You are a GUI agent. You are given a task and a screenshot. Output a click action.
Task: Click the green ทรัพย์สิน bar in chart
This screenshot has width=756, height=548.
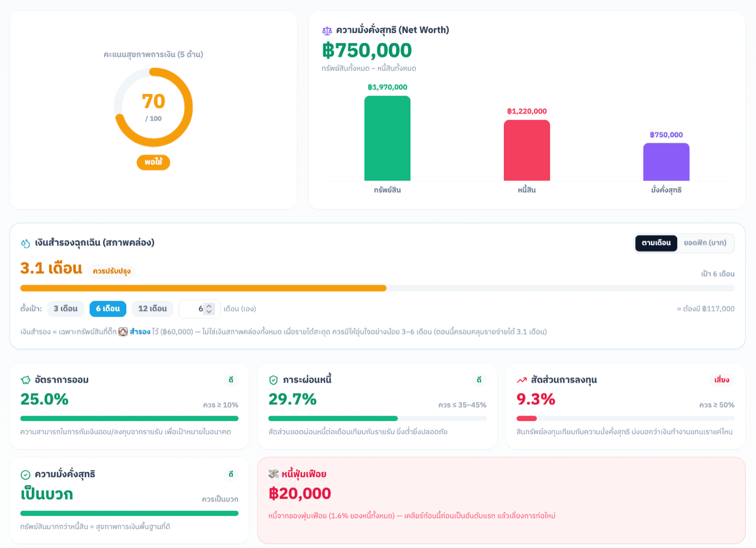pos(387,138)
